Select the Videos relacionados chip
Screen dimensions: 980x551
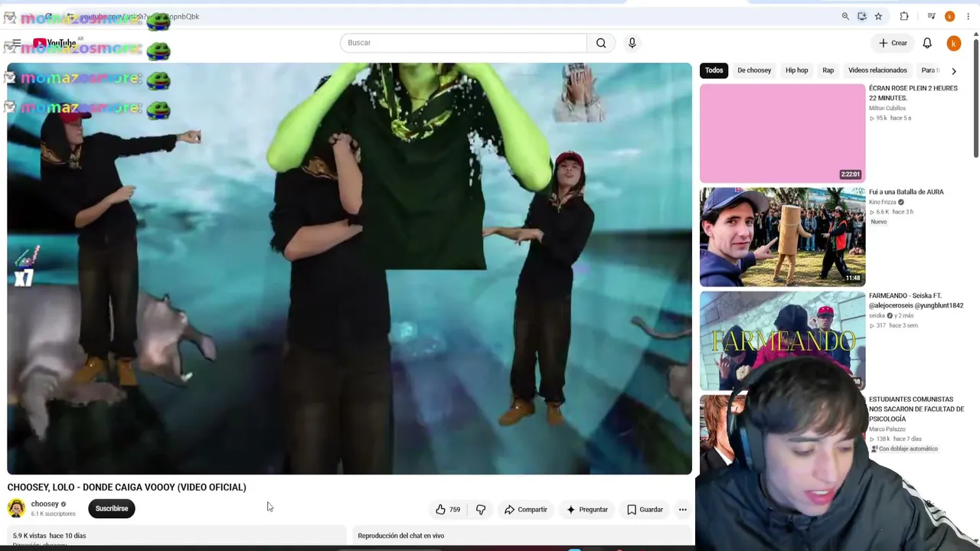pos(877,70)
